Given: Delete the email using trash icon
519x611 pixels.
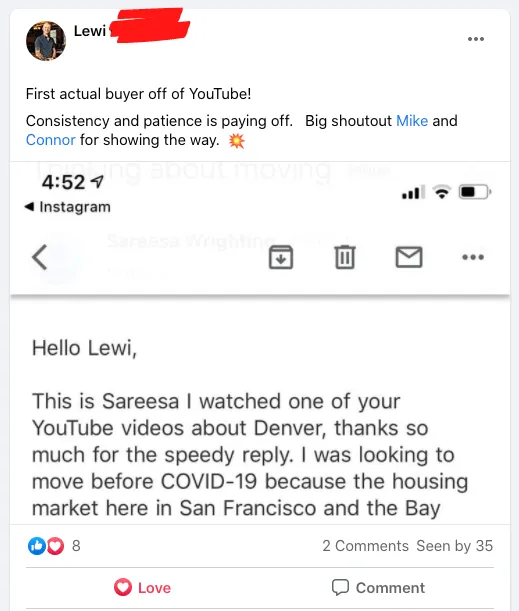Looking at the screenshot, I should click(345, 257).
